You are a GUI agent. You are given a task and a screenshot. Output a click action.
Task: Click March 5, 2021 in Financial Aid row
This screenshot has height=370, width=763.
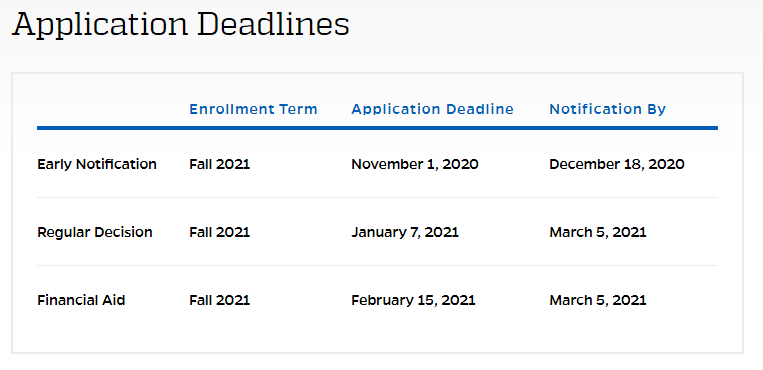tap(598, 300)
